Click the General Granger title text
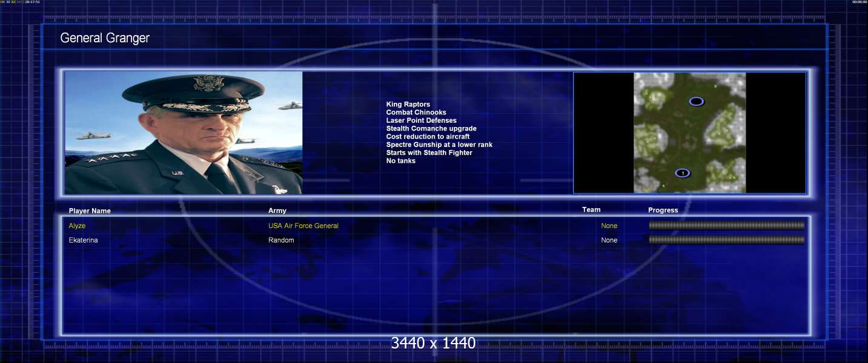 pyautogui.click(x=105, y=38)
